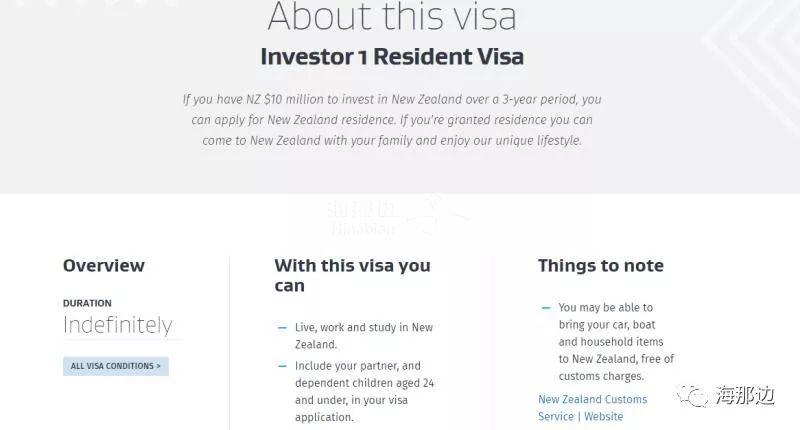Click the dash bullet beside "Live, work and study"
800x430 pixels.
click(x=282, y=327)
